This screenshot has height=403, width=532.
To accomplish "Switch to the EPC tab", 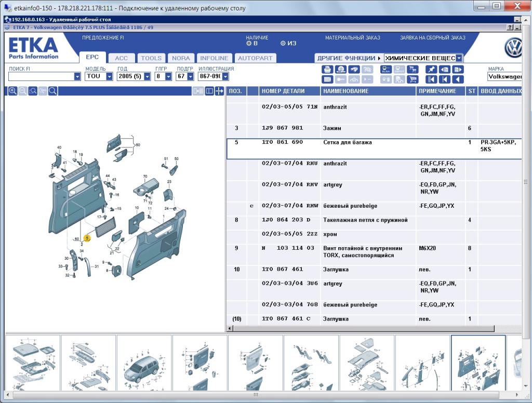I will [x=92, y=57].
